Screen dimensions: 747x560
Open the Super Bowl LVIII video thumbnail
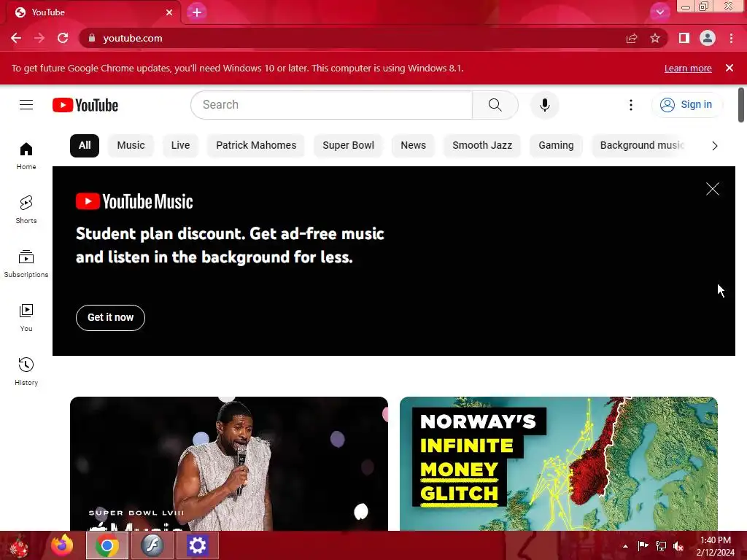click(x=229, y=463)
